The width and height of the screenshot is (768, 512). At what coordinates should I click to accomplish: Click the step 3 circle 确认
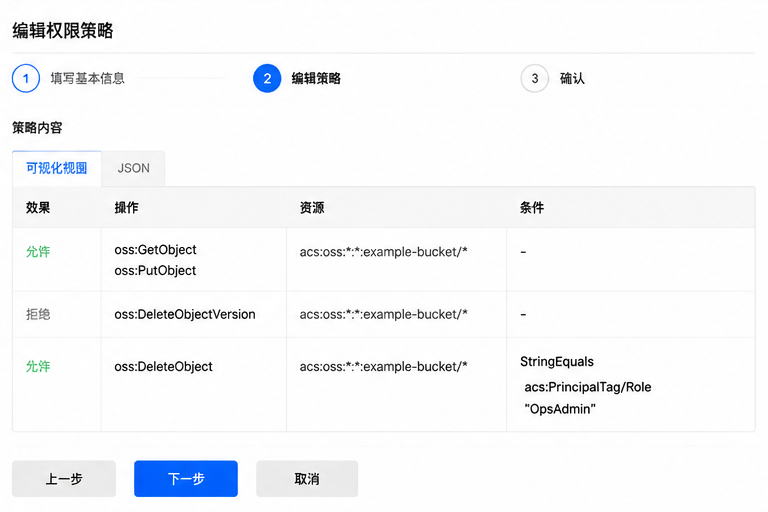click(534, 78)
